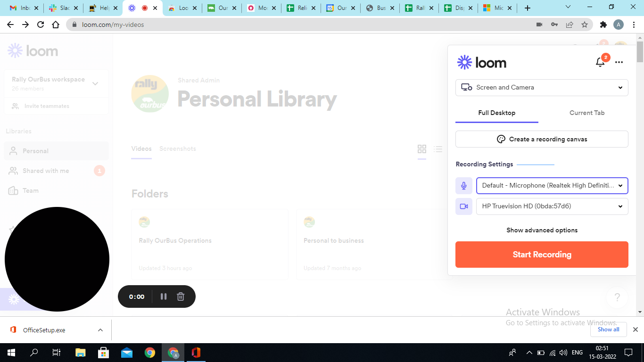
Task: Switch to the Full Desktop tab
Action: point(497,113)
